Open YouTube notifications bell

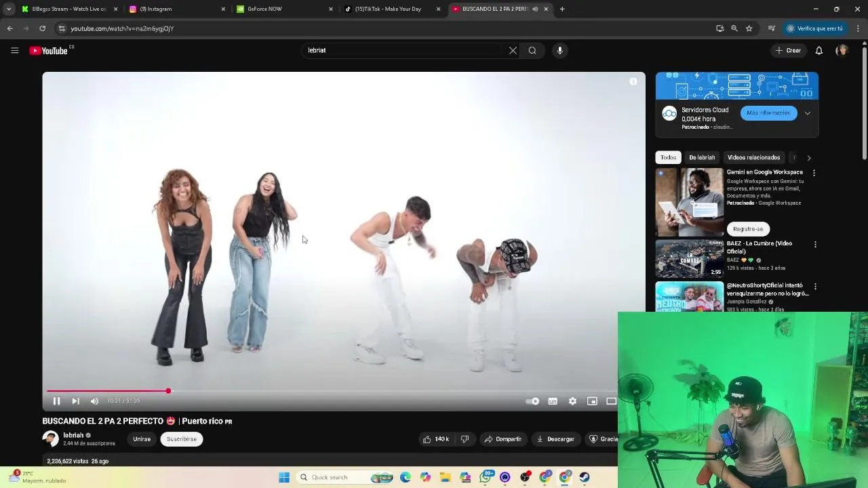coord(819,50)
